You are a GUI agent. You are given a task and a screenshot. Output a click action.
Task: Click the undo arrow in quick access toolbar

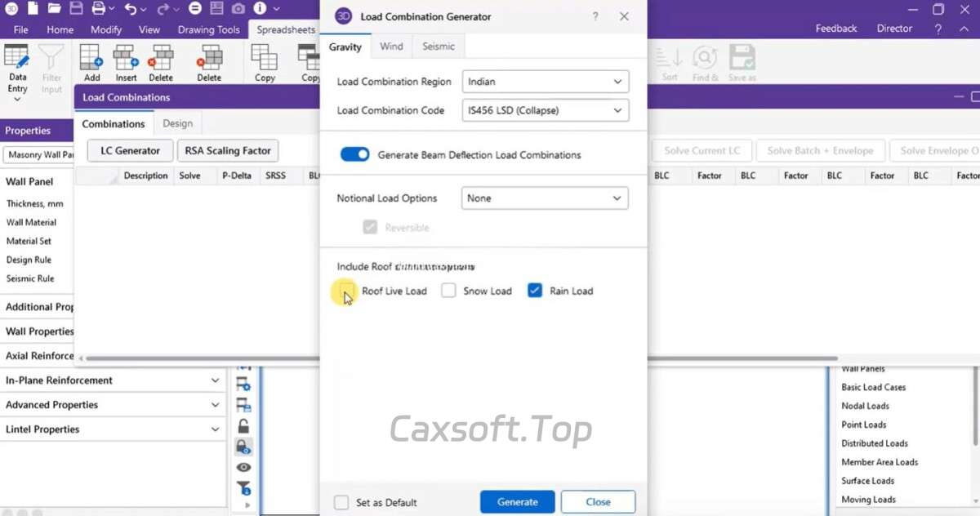coord(131,9)
